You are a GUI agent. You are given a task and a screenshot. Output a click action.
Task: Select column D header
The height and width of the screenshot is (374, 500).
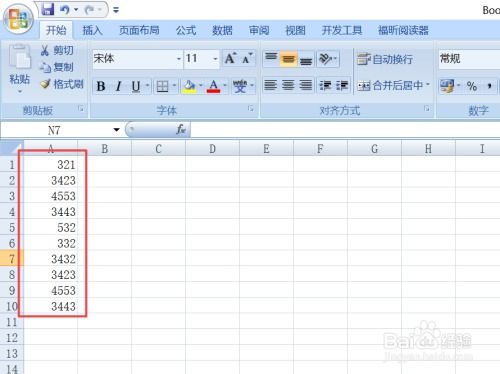212,149
